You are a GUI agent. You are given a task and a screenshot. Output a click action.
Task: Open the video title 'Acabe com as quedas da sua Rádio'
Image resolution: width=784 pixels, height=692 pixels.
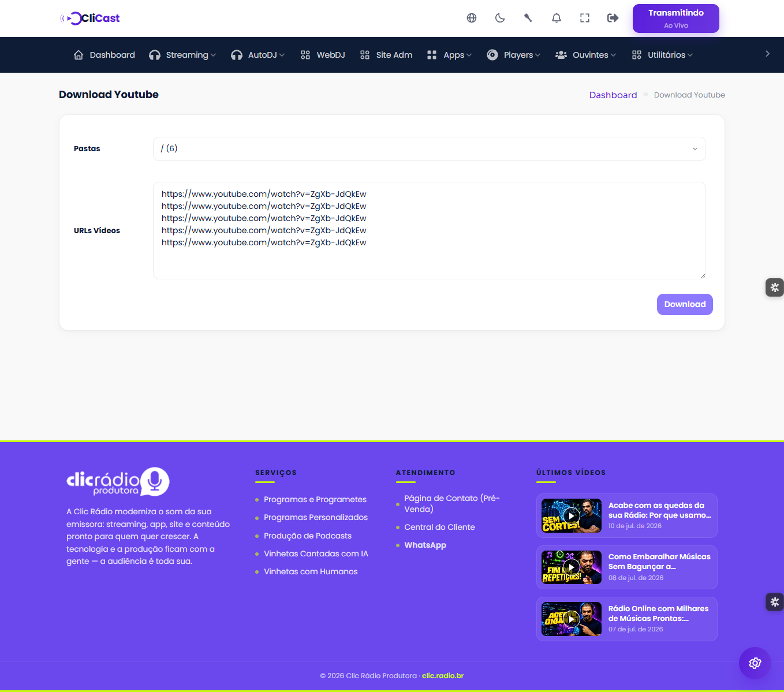(x=660, y=510)
